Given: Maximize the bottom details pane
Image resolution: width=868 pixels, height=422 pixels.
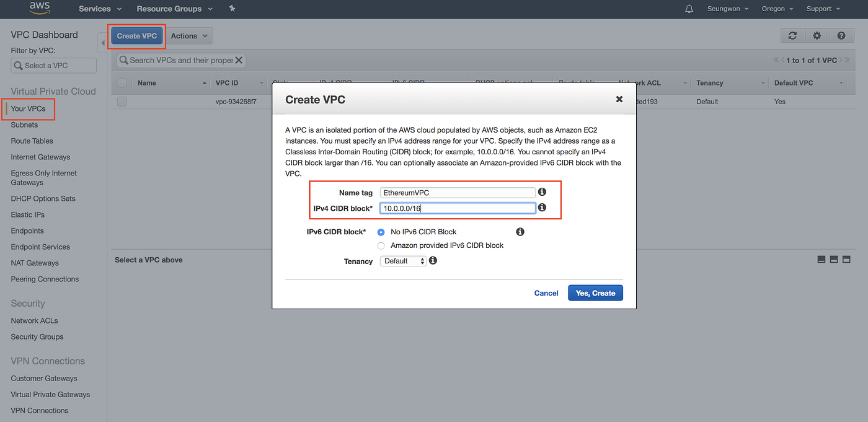Looking at the screenshot, I should 846,259.
